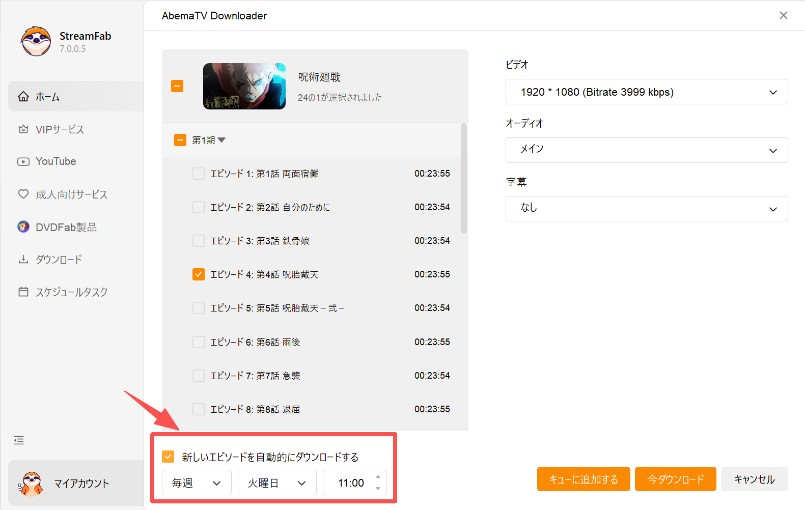The width and height of the screenshot is (805, 510).
Task: Click the StreamFab sloth logo
Action: pos(36,41)
